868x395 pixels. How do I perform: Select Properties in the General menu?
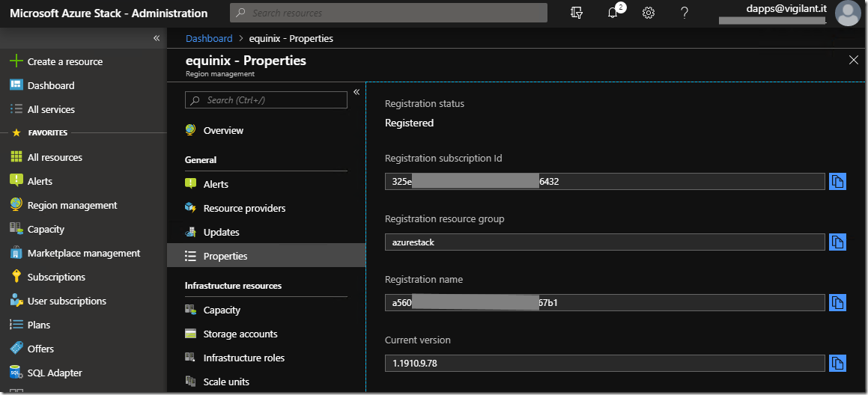tap(225, 256)
